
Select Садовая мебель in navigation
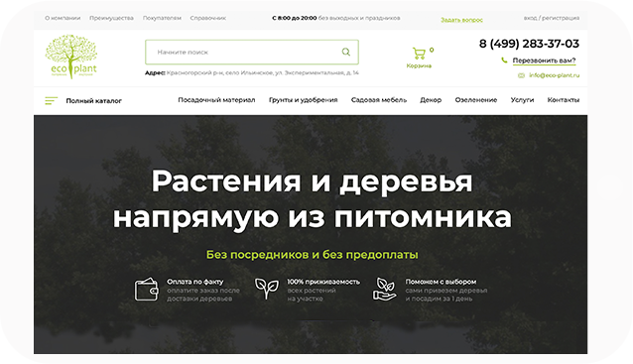tap(379, 100)
